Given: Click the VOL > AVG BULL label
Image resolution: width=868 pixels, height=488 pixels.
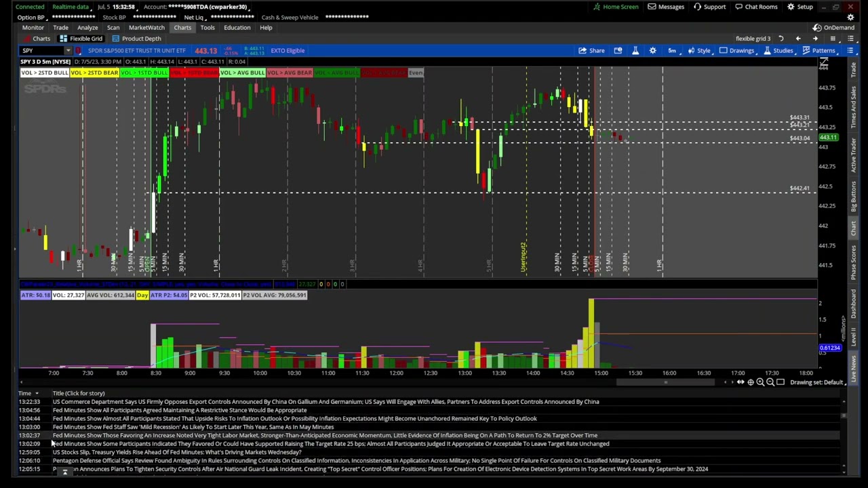Looking at the screenshot, I should point(242,73).
